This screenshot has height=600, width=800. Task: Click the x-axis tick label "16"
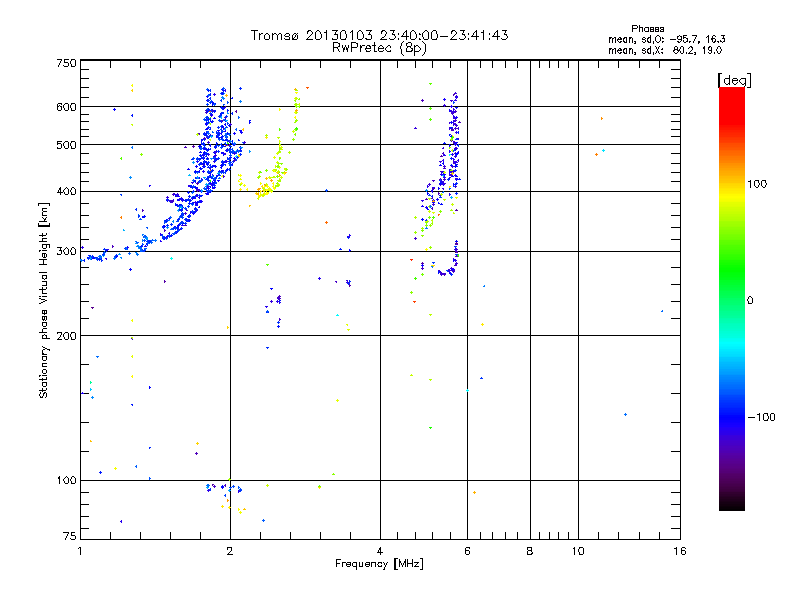[680, 551]
